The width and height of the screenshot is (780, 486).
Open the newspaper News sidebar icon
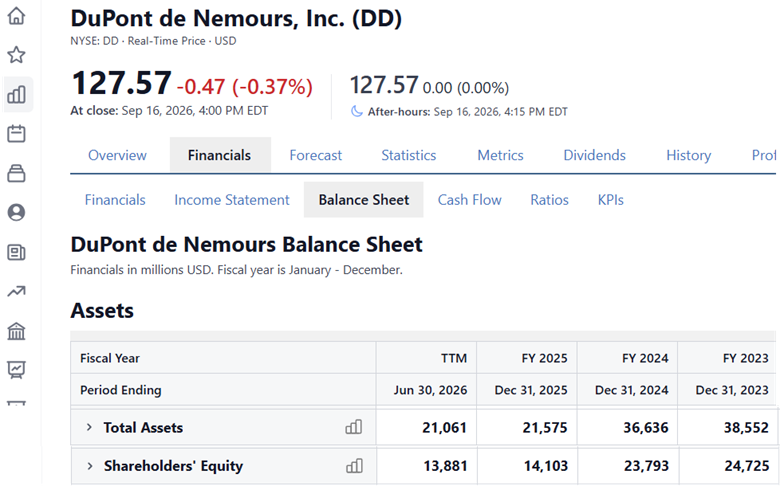[16, 252]
